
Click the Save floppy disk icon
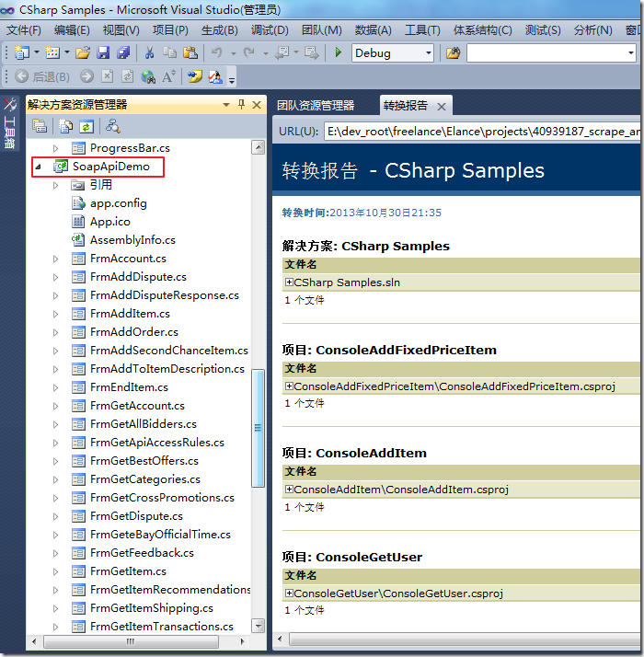click(x=103, y=52)
